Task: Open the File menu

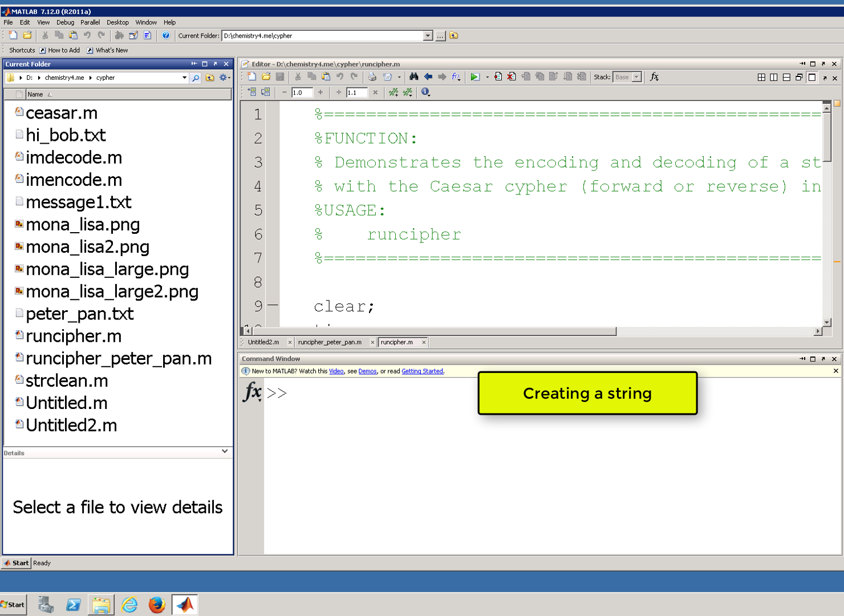Action: tap(8, 22)
